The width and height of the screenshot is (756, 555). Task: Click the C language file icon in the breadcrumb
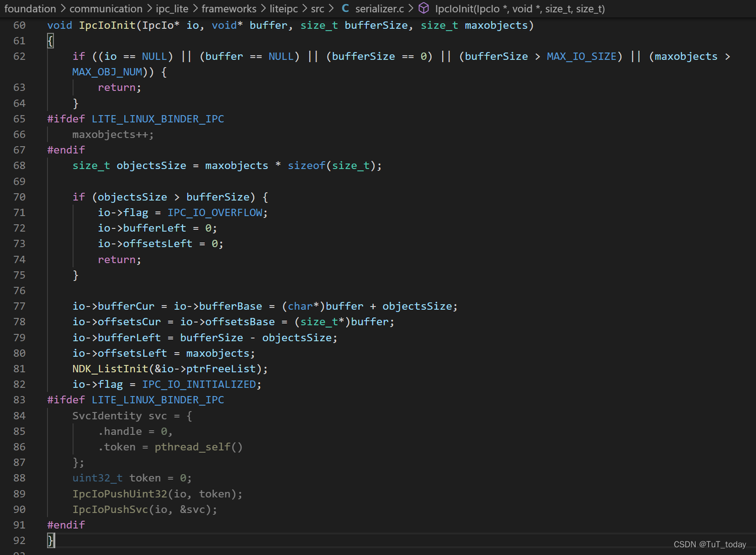[345, 9]
